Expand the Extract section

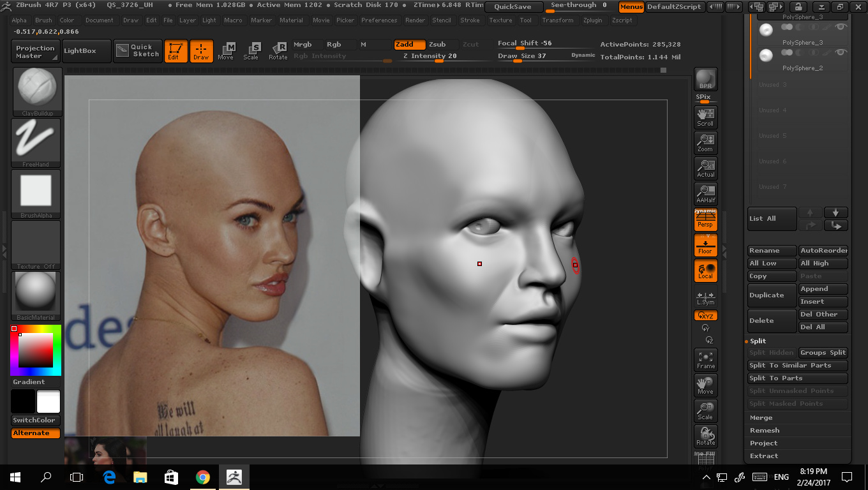pyautogui.click(x=764, y=456)
